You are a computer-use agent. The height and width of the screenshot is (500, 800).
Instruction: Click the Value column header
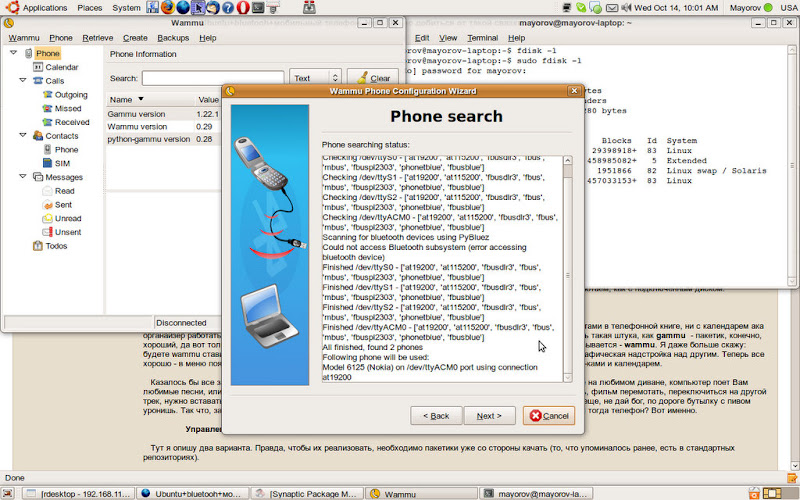208,99
